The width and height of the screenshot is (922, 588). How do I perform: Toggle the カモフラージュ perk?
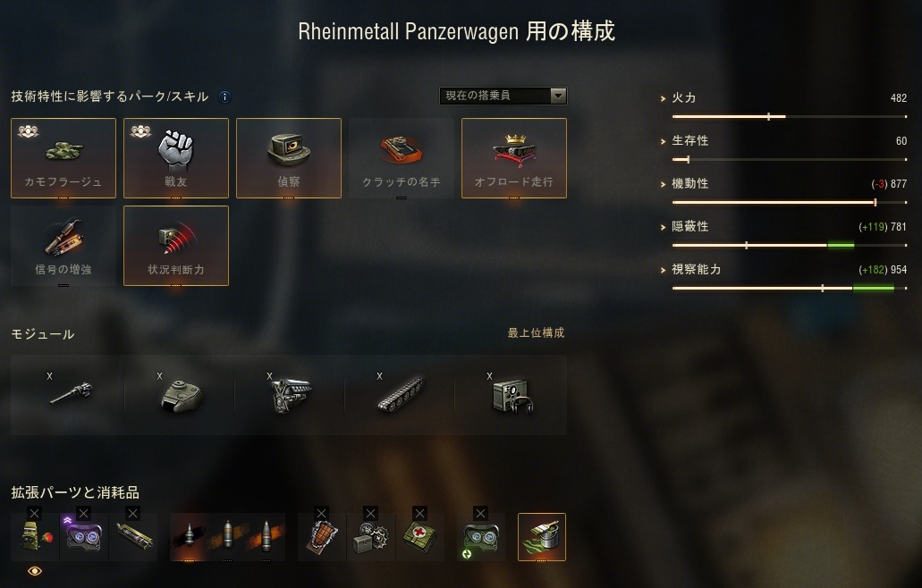[63, 158]
